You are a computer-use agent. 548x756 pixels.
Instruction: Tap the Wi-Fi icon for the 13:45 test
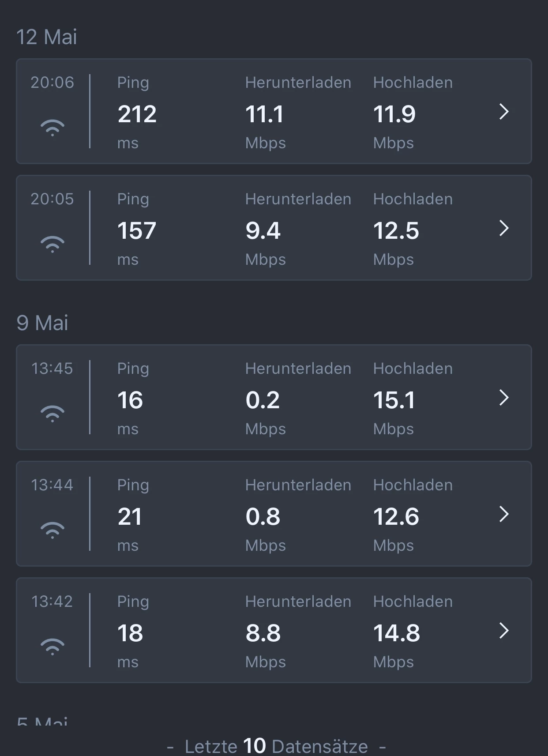pos(53,414)
